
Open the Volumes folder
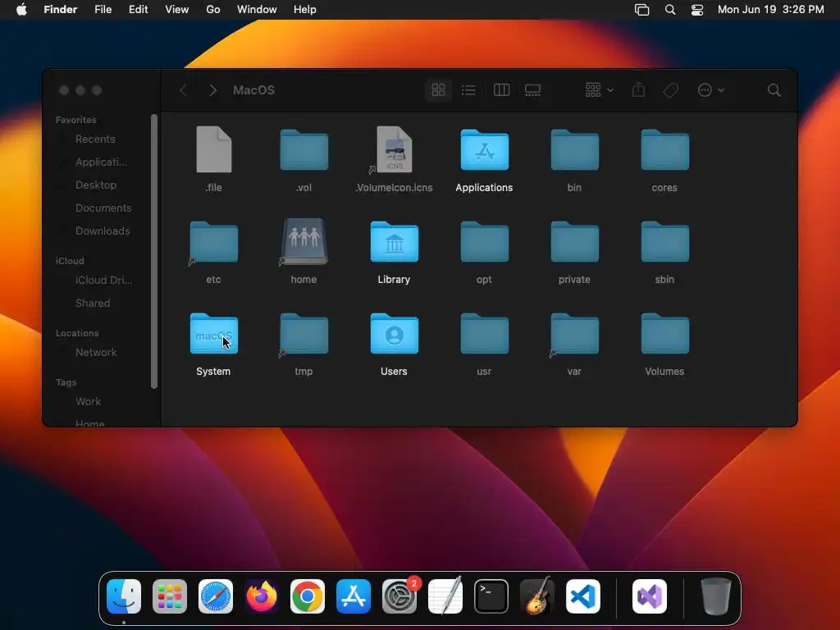(x=664, y=334)
